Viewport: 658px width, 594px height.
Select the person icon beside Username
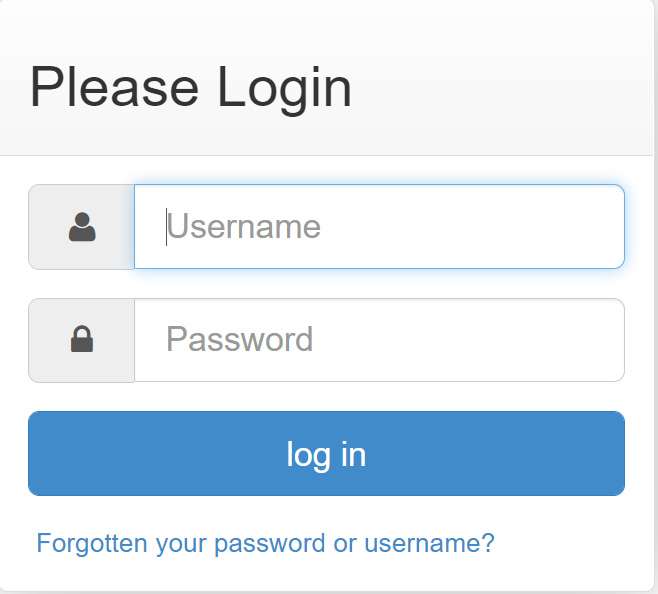82,227
